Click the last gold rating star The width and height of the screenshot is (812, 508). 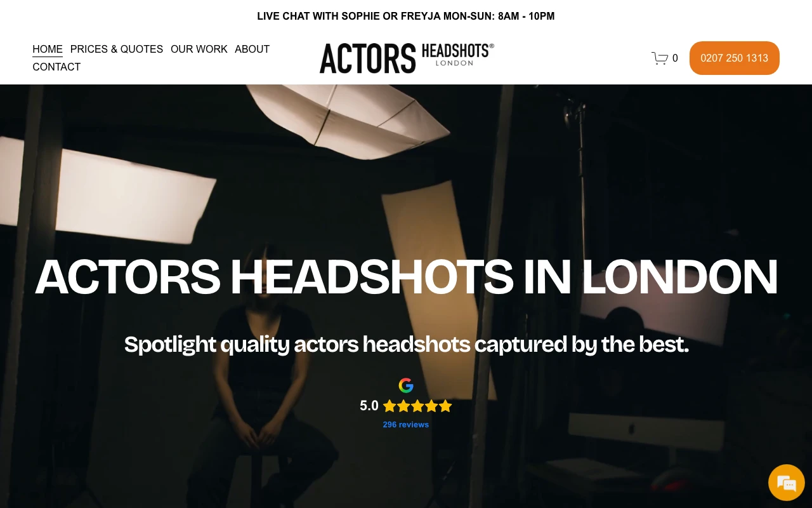(445, 406)
